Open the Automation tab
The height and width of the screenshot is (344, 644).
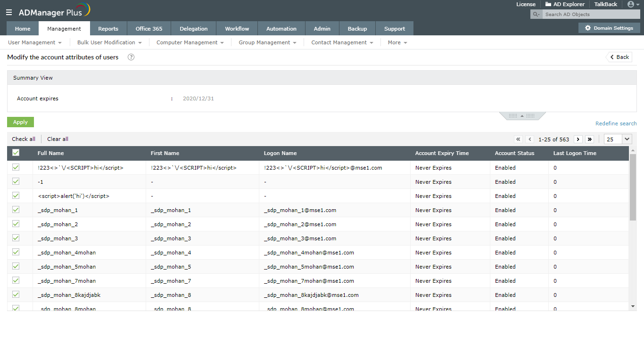click(281, 28)
